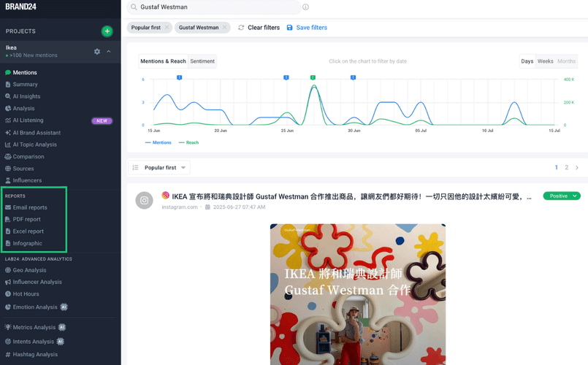Open the Gustaf Westman post image
Image resolution: width=588 pixels, height=365 pixels.
pos(358,294)
